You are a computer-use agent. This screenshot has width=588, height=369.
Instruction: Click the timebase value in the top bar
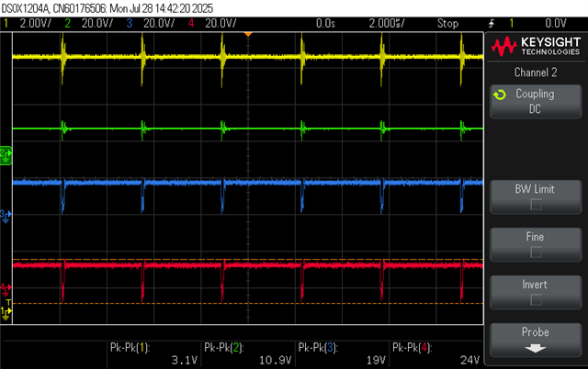[x=387, y=24]
